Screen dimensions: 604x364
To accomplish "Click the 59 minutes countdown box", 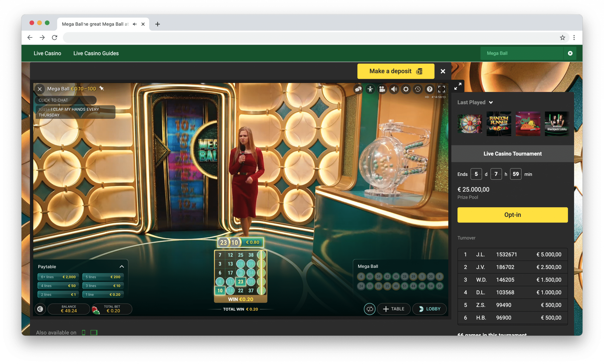I will [516, 174].
